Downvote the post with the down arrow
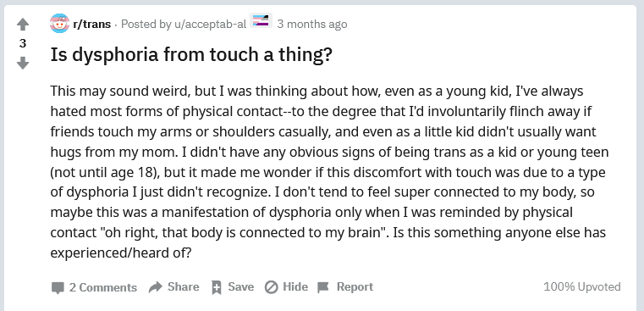644x311 pixels. pyautogui.click(x=23, y=63)
